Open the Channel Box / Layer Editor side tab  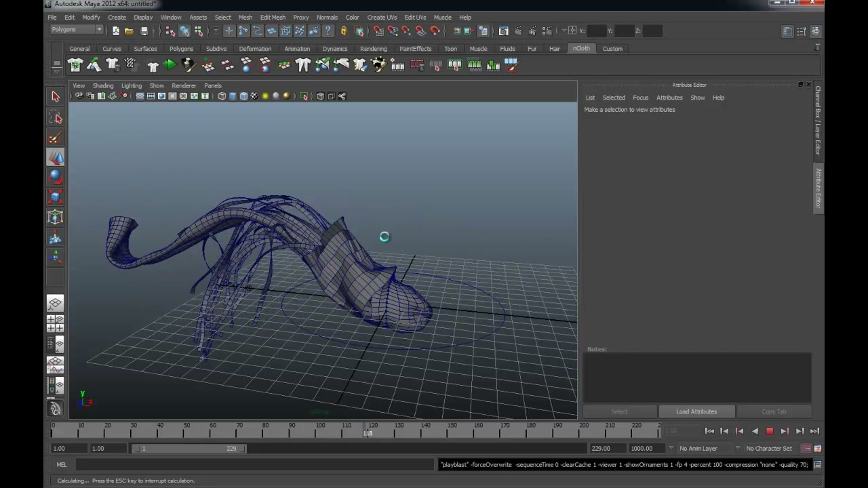818,121
